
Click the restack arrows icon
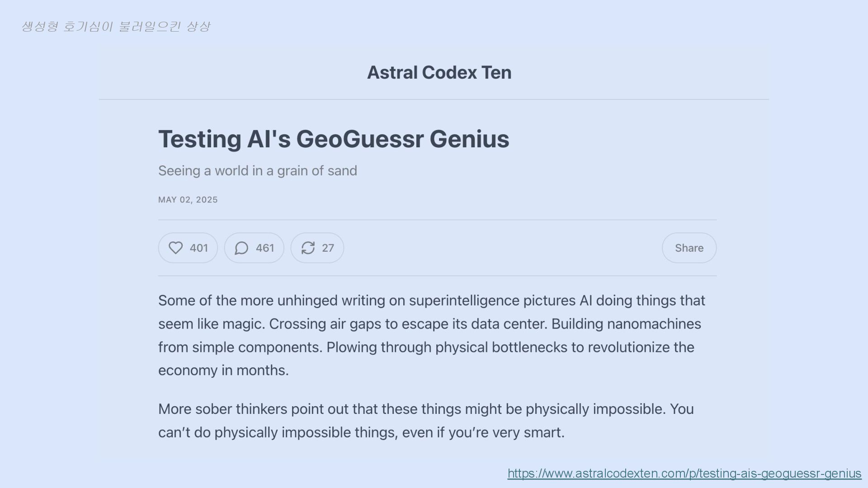[308, 248]
